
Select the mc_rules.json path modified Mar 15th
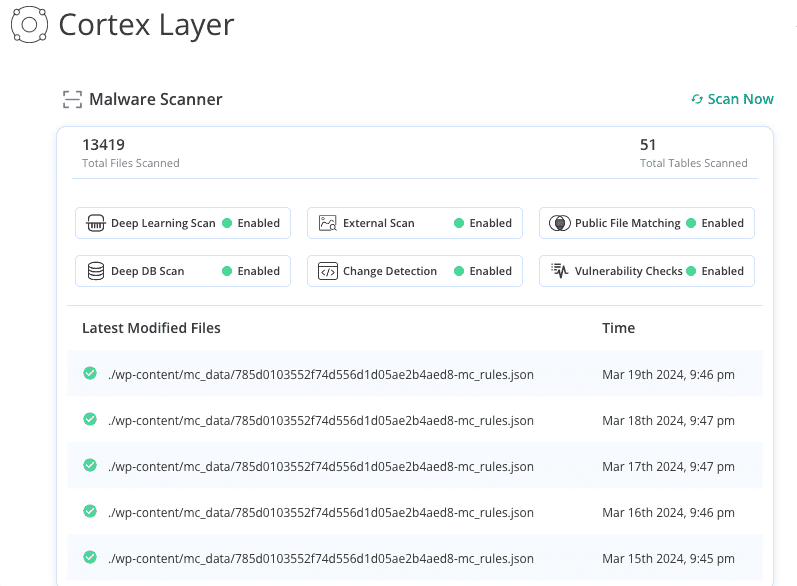321,559
